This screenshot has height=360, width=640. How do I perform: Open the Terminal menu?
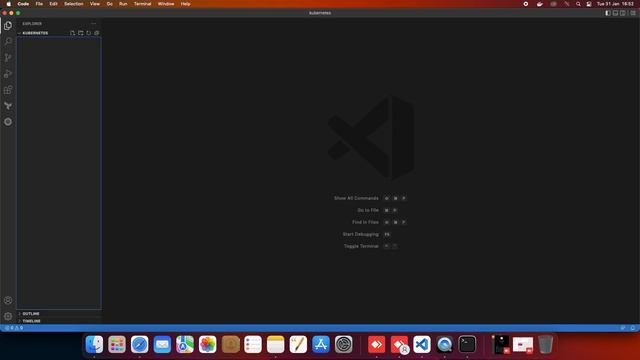point(142,4)
